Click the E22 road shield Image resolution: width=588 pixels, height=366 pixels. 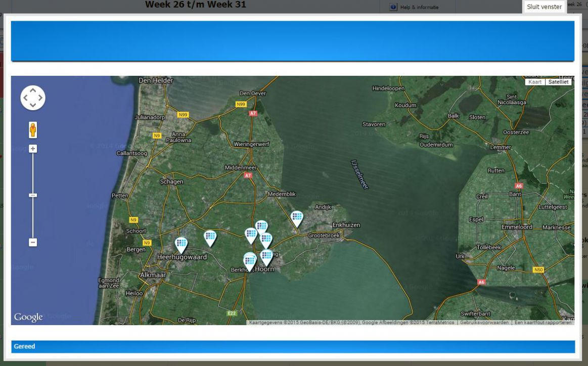click(232, 313)
